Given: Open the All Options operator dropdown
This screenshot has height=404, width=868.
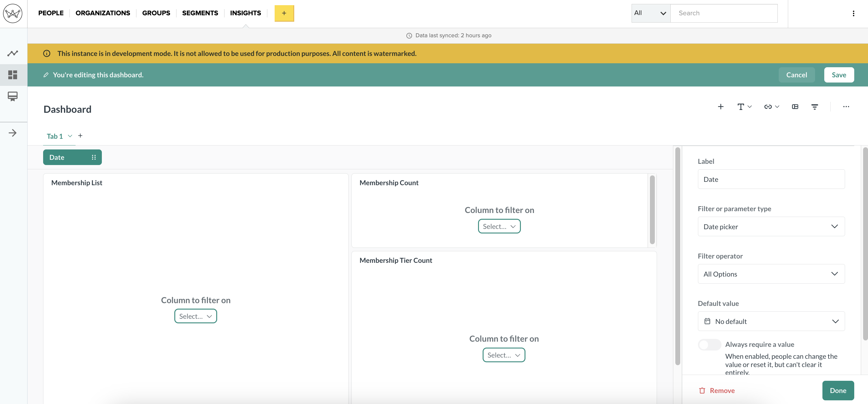Looking at the screenshot, I should (x=771, y=274).
